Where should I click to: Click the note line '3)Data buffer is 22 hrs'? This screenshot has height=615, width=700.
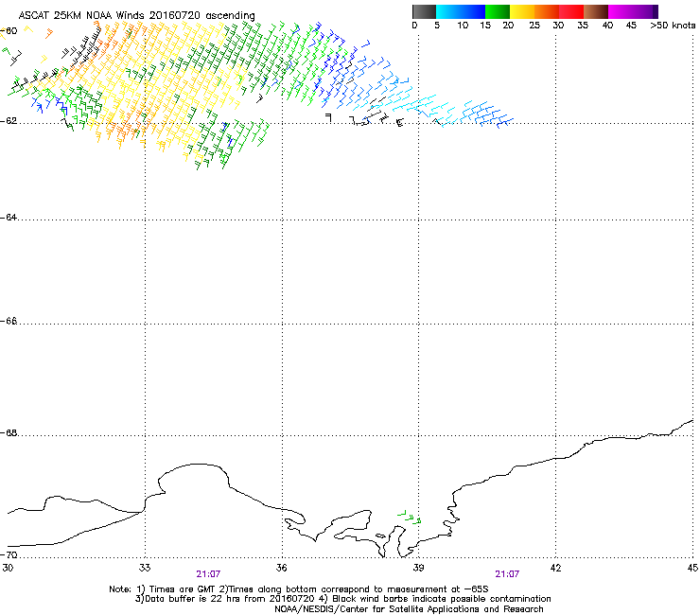(x=342, y=599)
